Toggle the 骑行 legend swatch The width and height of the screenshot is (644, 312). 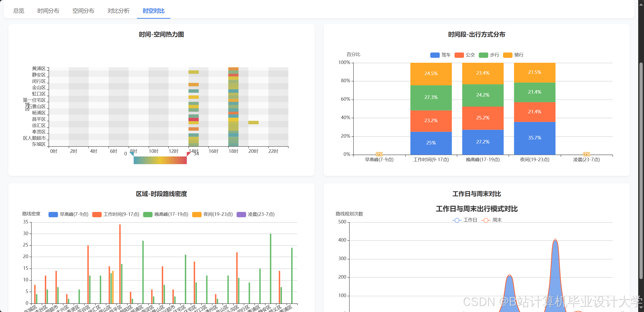click(x=507, y=55)
